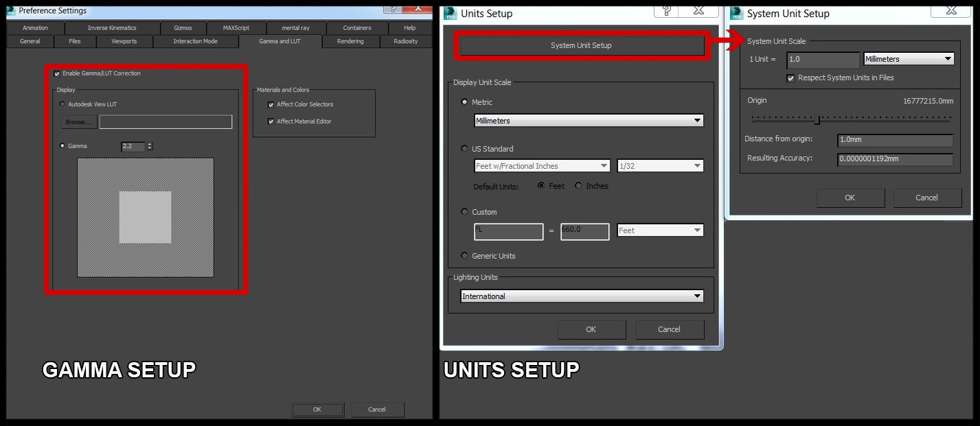The image size is (980, 426).
Task: Select Autodesk View LUT radio button
Action: pos(62,104)
